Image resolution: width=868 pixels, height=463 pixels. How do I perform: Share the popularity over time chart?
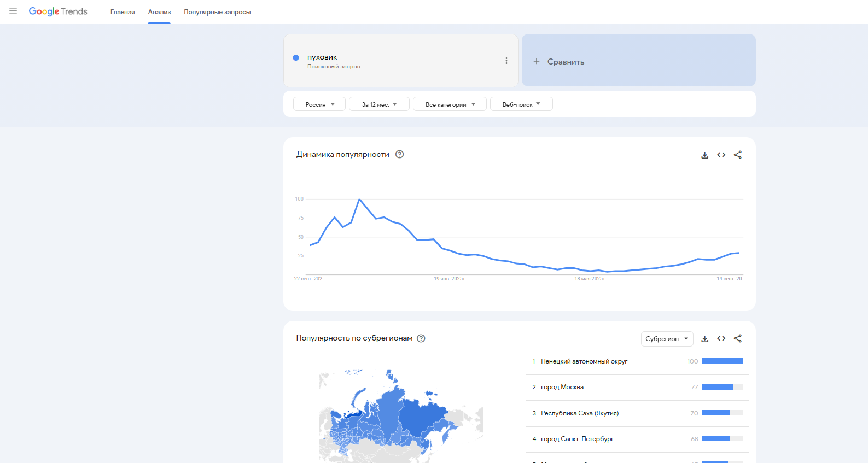(737, 155)
